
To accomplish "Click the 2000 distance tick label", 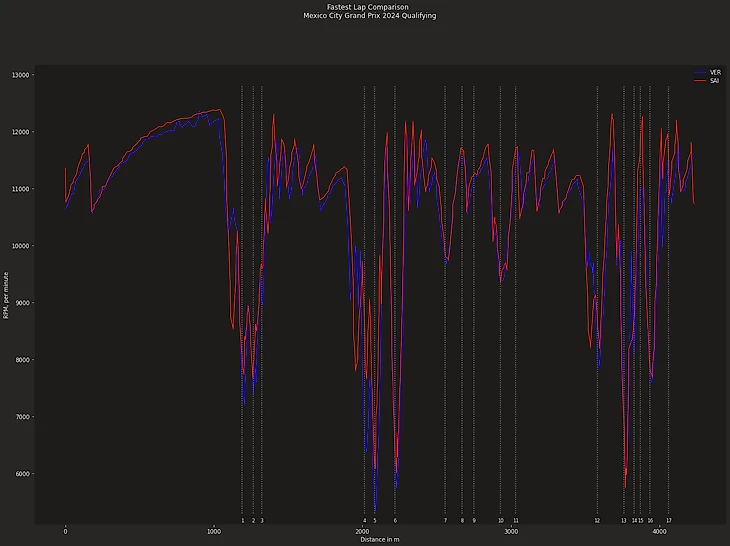I will click(362, 532).
